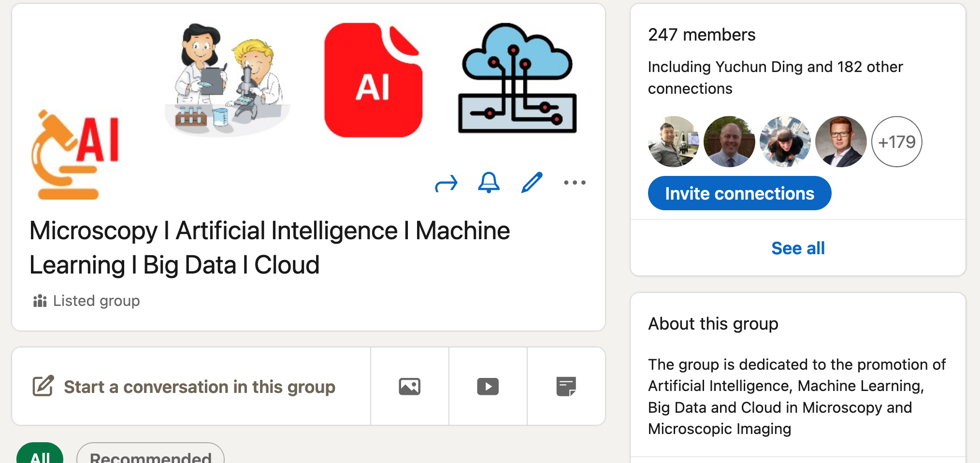
Task: Click the pencil icon to edit group
Action: 532,183
